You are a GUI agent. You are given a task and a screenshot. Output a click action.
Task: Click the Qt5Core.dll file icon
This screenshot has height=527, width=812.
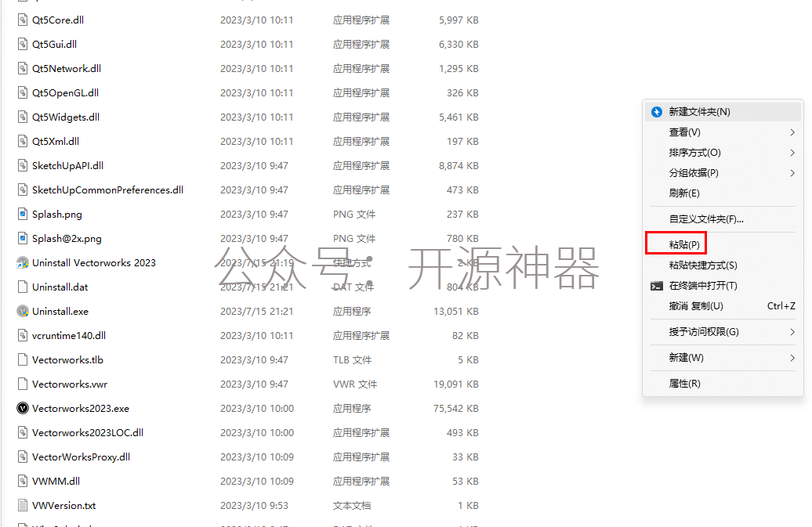click(22, 20)
